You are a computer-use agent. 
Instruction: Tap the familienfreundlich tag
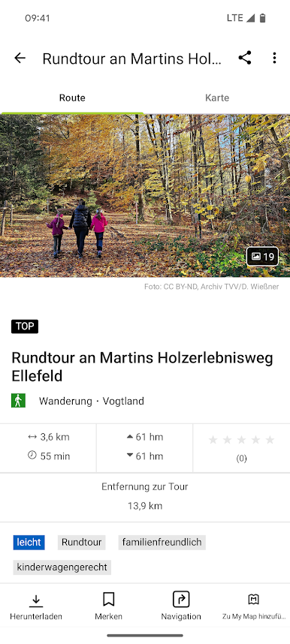(162, 542)
